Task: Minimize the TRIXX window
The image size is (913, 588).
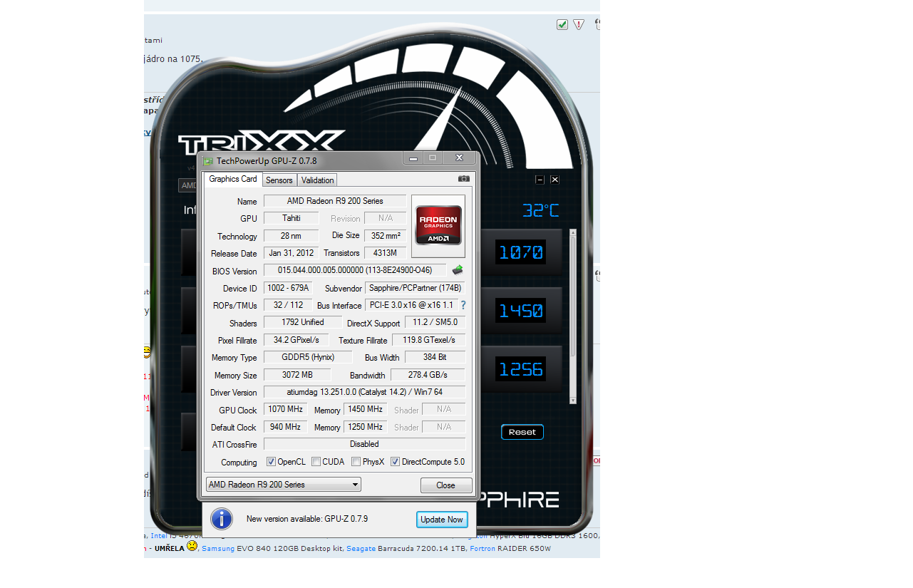Action: click(540, 180)
